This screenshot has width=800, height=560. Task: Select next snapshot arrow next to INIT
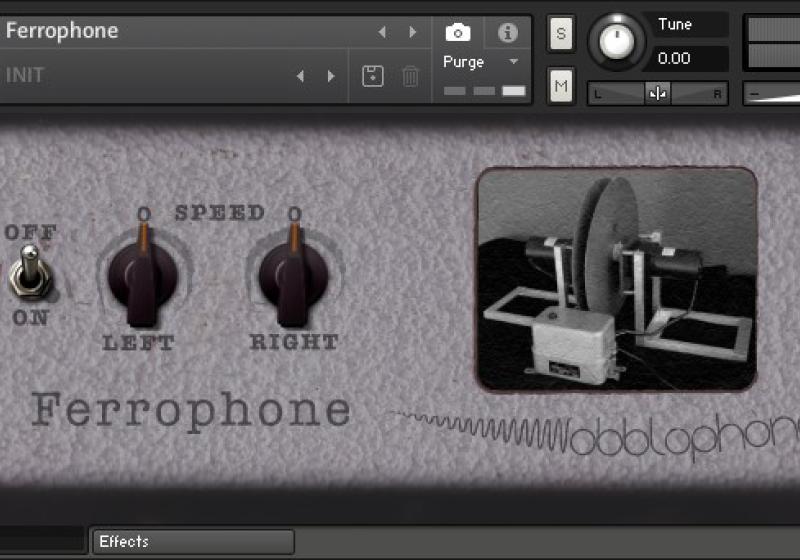tap(331, 76)
